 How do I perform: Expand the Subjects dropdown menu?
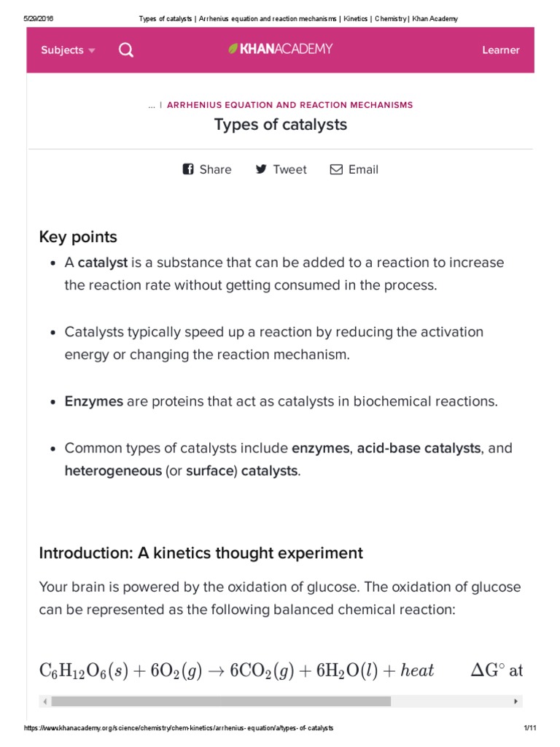tap(68, 50)
